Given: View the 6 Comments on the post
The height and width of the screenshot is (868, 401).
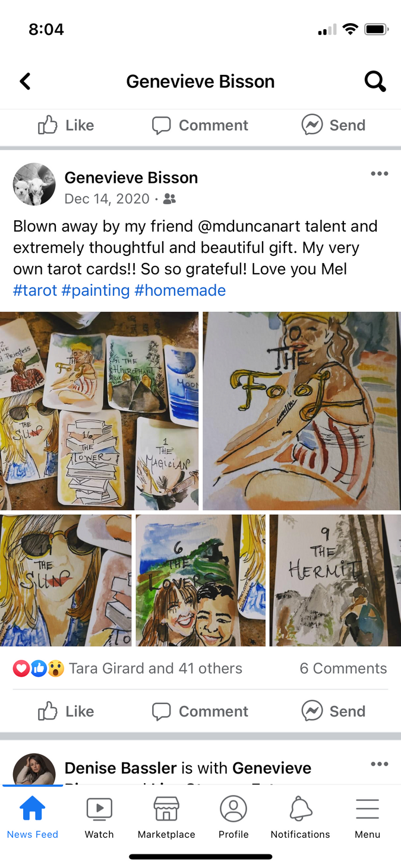Looking at the screenshot, I should click(343, 669).
